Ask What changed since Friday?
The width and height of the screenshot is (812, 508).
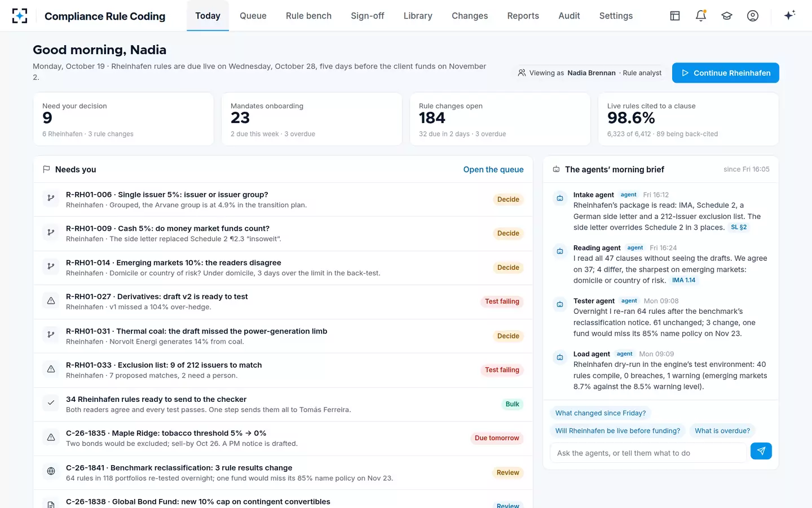point(601,413)
